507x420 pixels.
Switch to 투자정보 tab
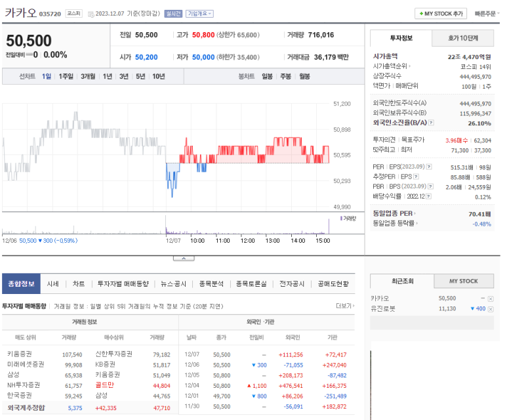(x=401, y=38)
